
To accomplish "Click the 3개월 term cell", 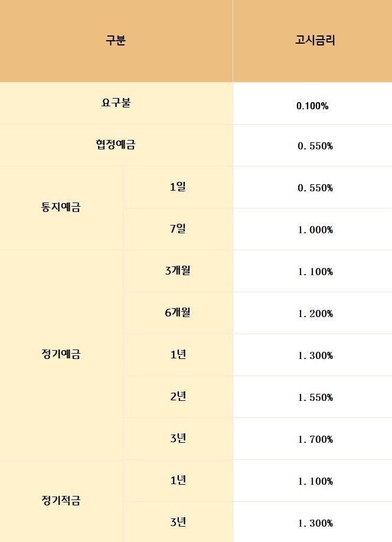I will 178,270.
